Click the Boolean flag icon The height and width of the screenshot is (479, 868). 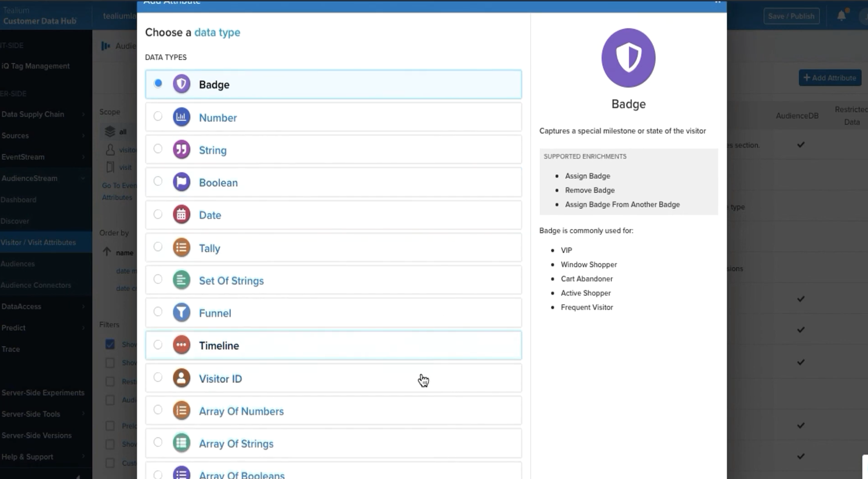pyautogui.click(x=181, y=182)
